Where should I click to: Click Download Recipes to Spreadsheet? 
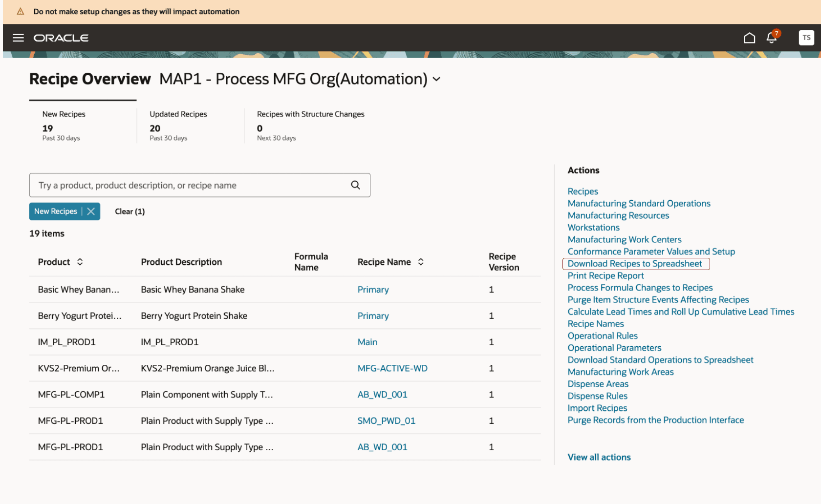pos(634,264)
